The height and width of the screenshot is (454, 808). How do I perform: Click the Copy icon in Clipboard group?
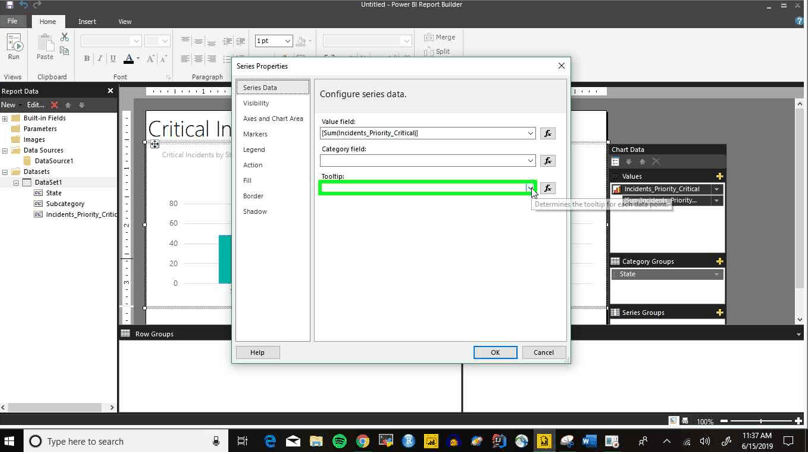(x=64, y=51)
